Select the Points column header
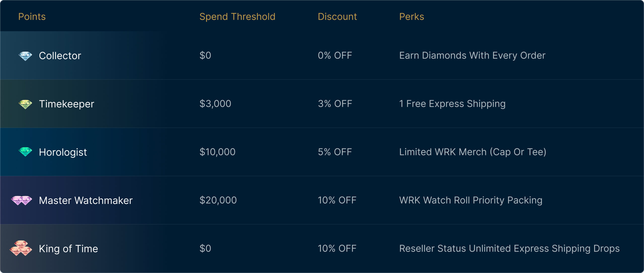The image size is (644, 273). click(x=32, y=17)
